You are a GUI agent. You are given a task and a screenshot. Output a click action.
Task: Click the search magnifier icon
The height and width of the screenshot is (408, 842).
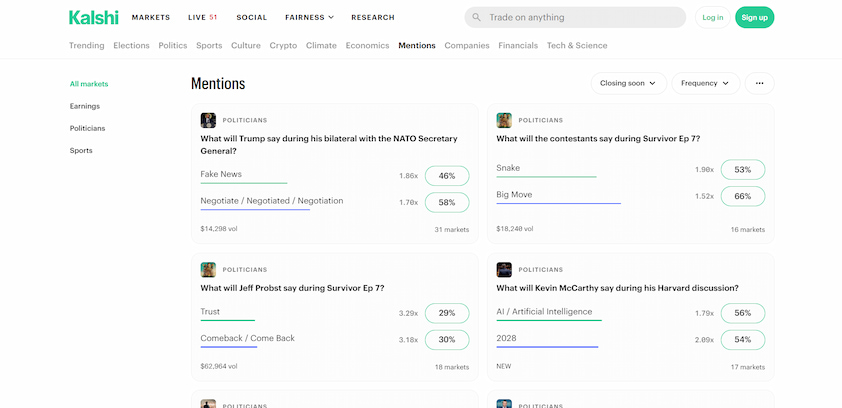click(476, 17)
